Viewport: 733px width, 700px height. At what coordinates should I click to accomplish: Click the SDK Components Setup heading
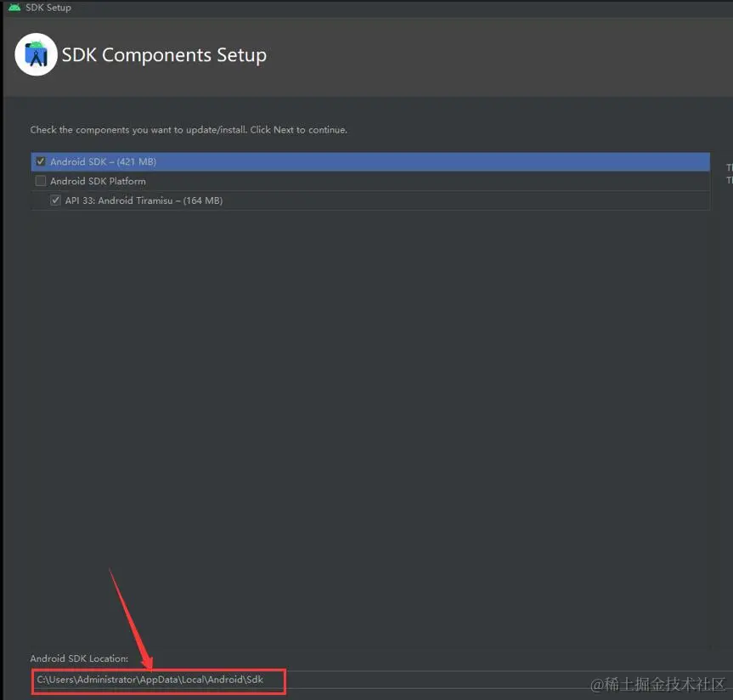point(164,55)
